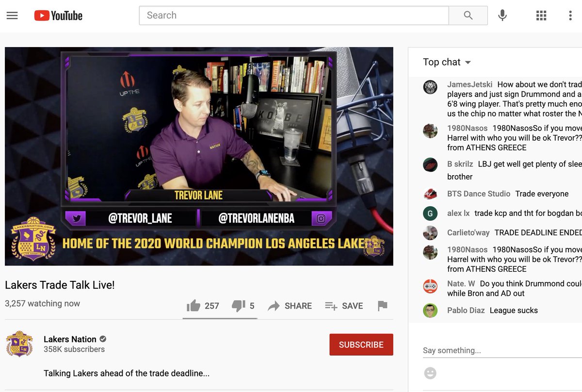Click Pablo Diaz's chat avatar

430,310
